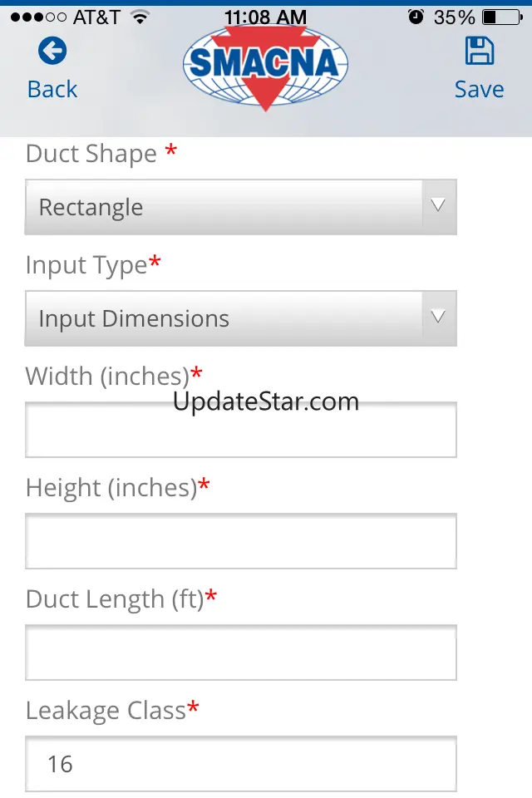This screenshot has height=798, width=532.
Task: Tap the floppy disk save icon
Action: click(479, 52)
